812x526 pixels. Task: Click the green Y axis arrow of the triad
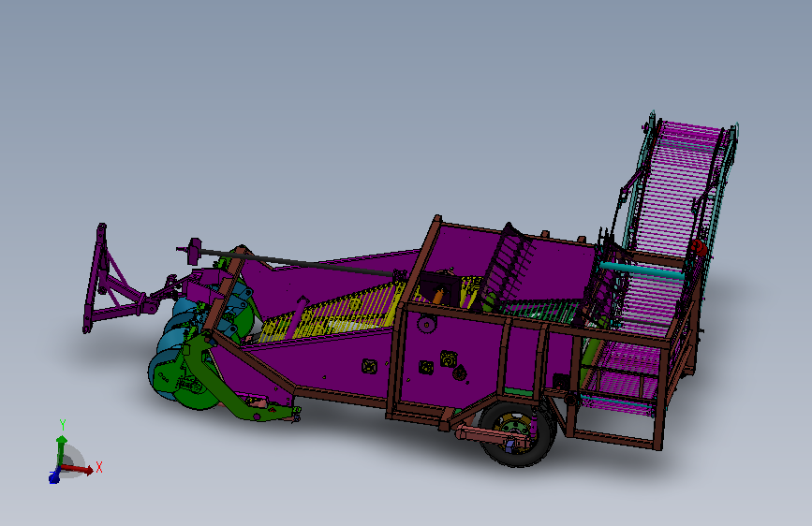coord(61,450)
